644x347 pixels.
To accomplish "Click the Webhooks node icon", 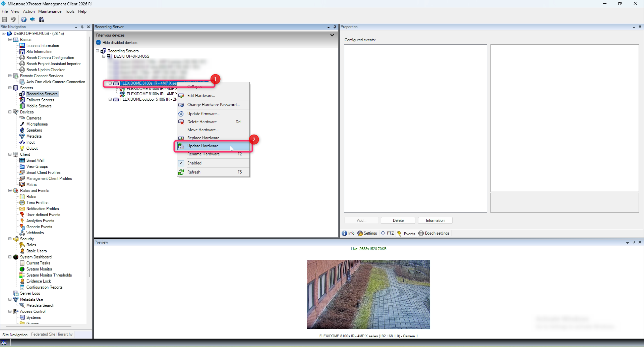I will tap(22, 233).
